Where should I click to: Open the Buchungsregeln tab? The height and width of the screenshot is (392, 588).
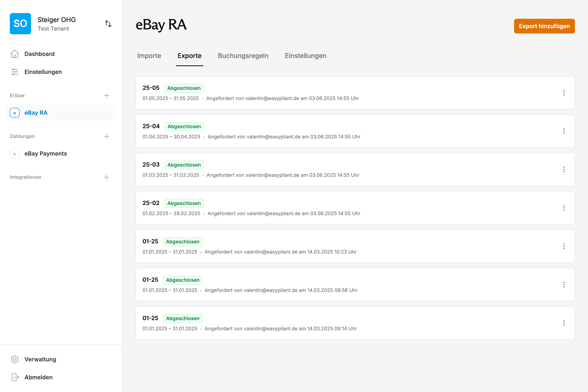click(x=243, y=56)
